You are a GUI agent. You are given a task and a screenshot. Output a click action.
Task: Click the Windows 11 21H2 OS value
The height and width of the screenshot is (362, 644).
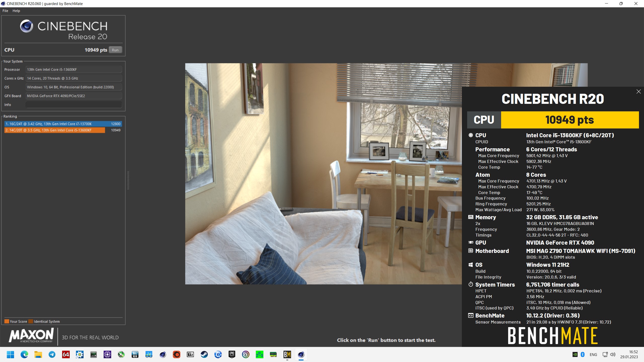pyautogui.click(x=548, y=265)
